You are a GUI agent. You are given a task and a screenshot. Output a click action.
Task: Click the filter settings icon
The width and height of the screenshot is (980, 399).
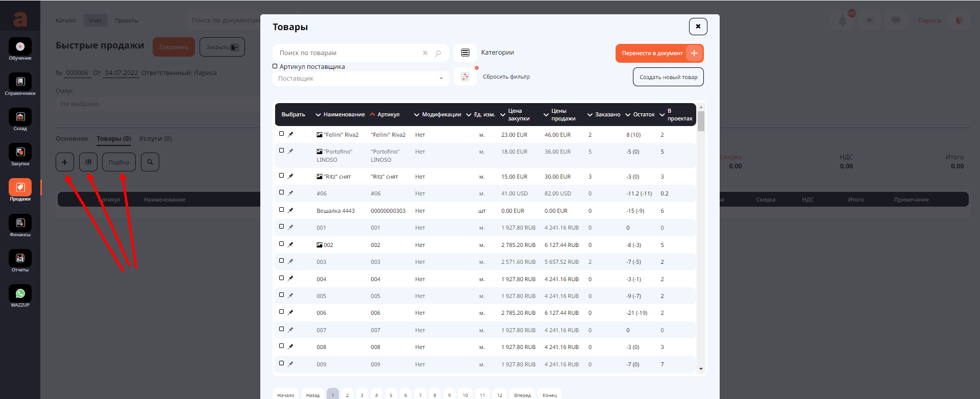coord(465,77)
